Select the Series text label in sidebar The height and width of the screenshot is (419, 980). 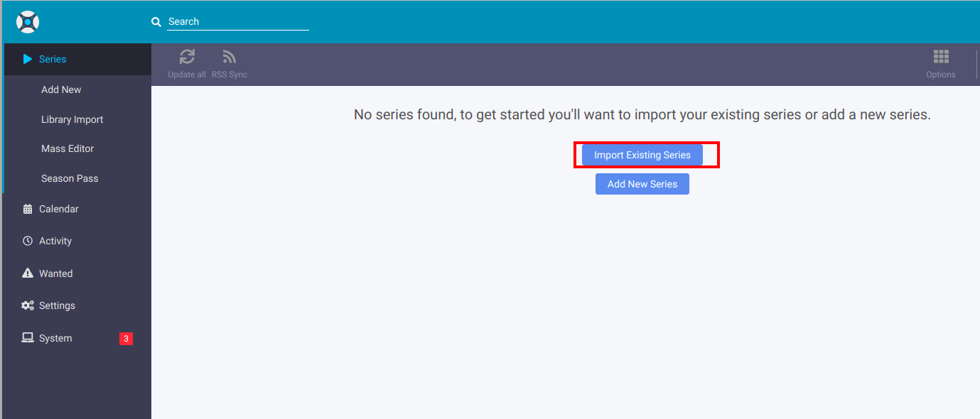coord(53,59)
